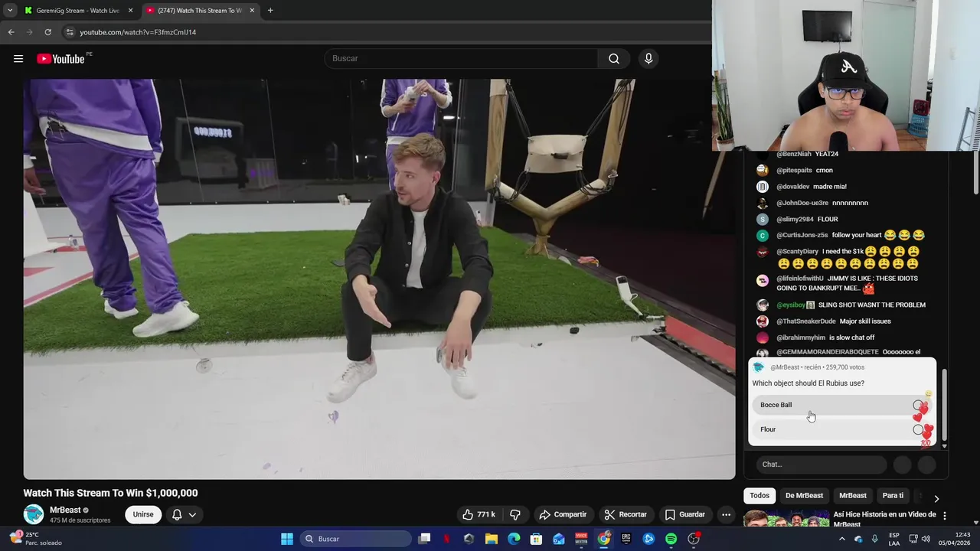Open MrBeast channel avatar below video
The width and height of the screenshot is (980, 551).
(34, 514)
